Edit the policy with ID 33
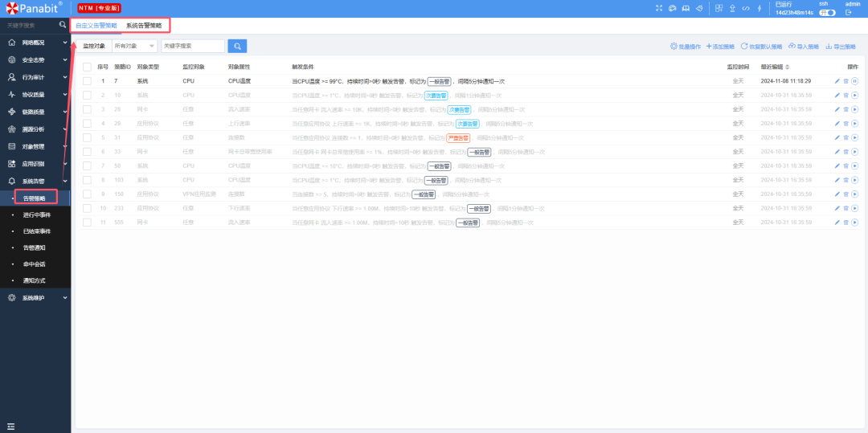The width and height of the screenshot is (868, 433). pos(837,152)
